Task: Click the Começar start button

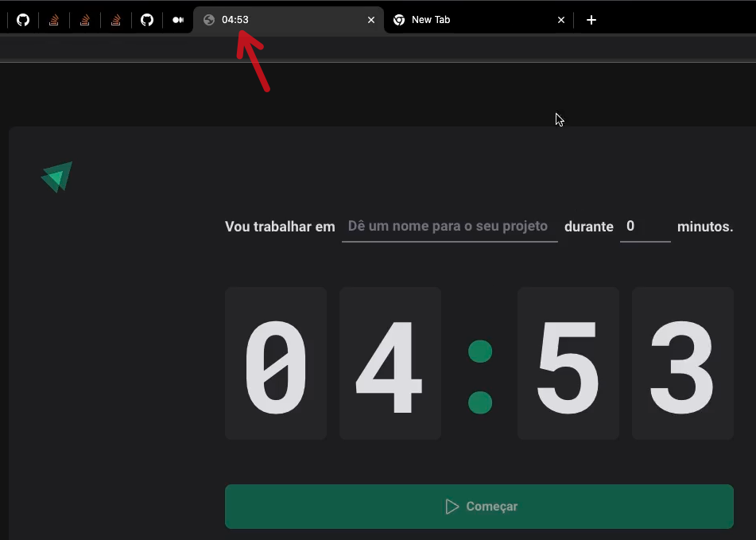Action: [x=479, y=507]
